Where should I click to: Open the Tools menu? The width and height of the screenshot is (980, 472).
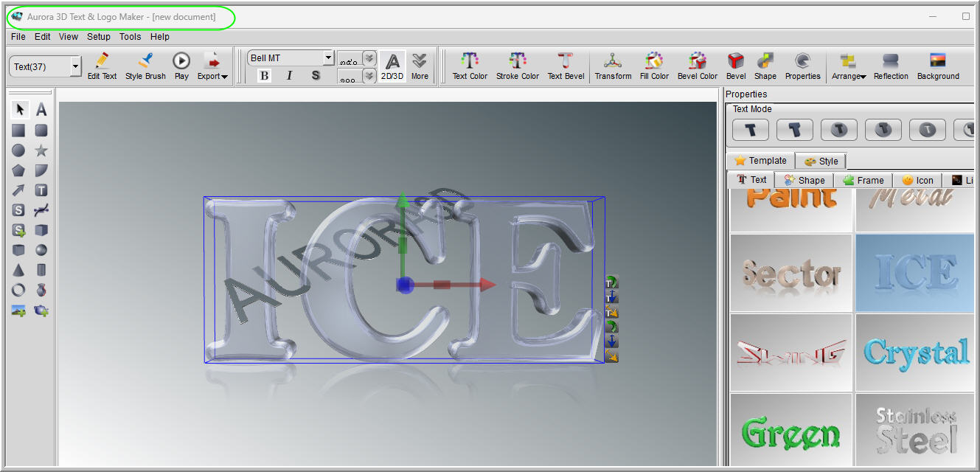tap(131, 37)
